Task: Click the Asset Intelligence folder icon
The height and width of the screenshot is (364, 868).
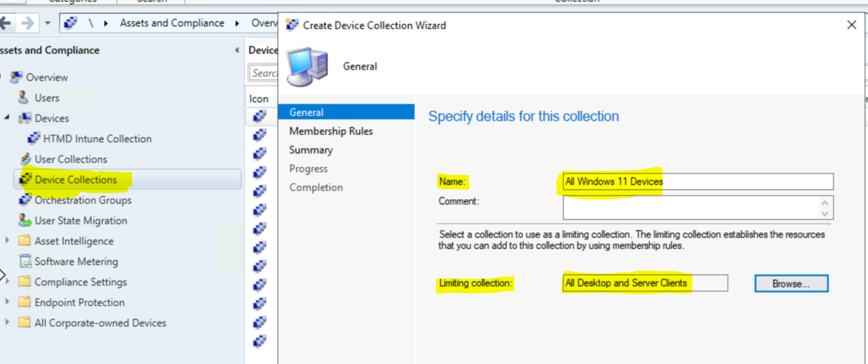Action: 24,241
